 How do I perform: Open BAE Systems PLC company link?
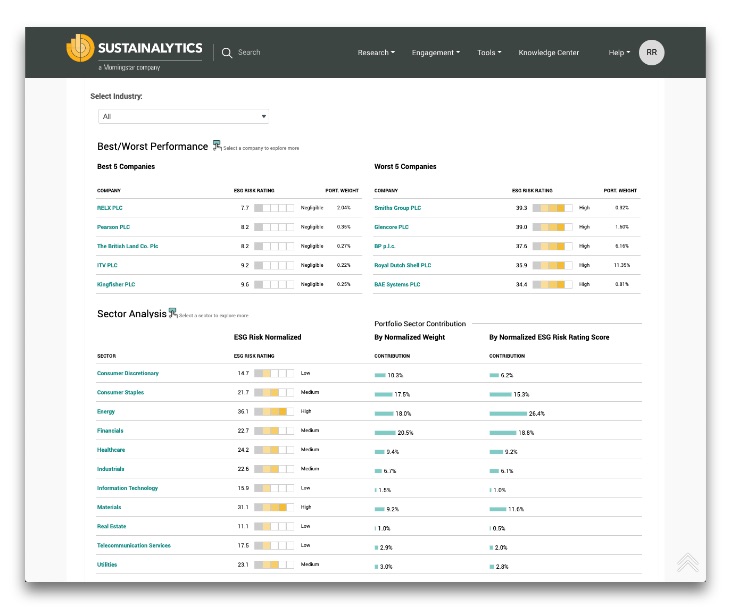pyautogui.click(x=397, y=284)
